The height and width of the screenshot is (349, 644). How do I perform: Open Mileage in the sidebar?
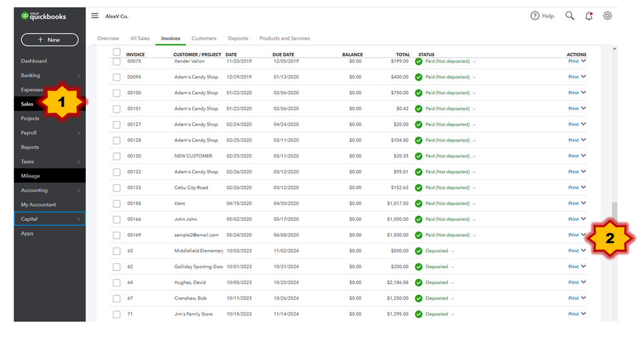30,176
